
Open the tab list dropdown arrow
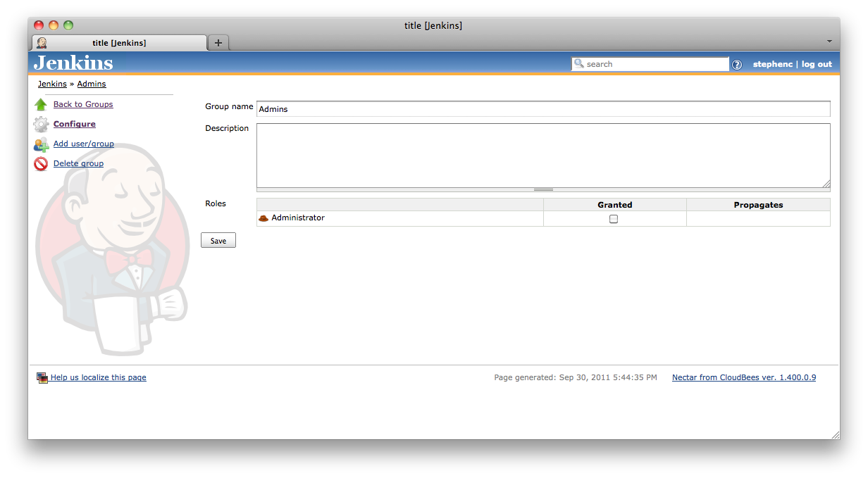(829, 42)
